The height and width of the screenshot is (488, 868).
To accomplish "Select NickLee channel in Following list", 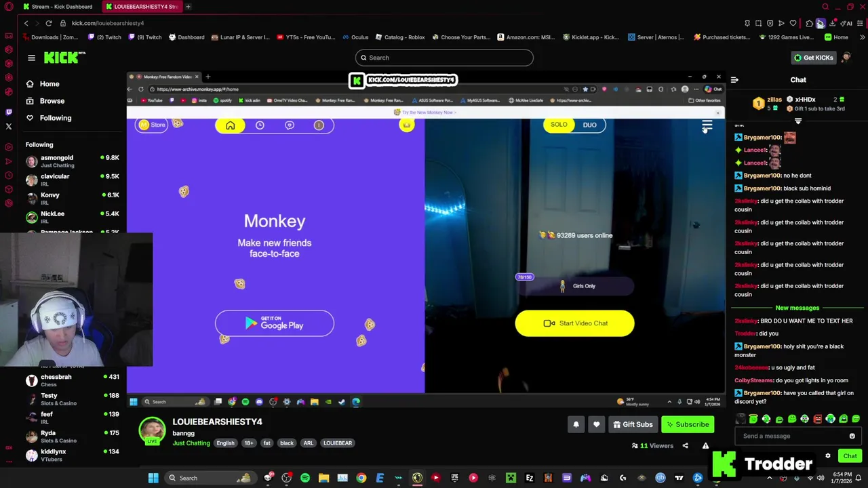I will click(72, 217).
